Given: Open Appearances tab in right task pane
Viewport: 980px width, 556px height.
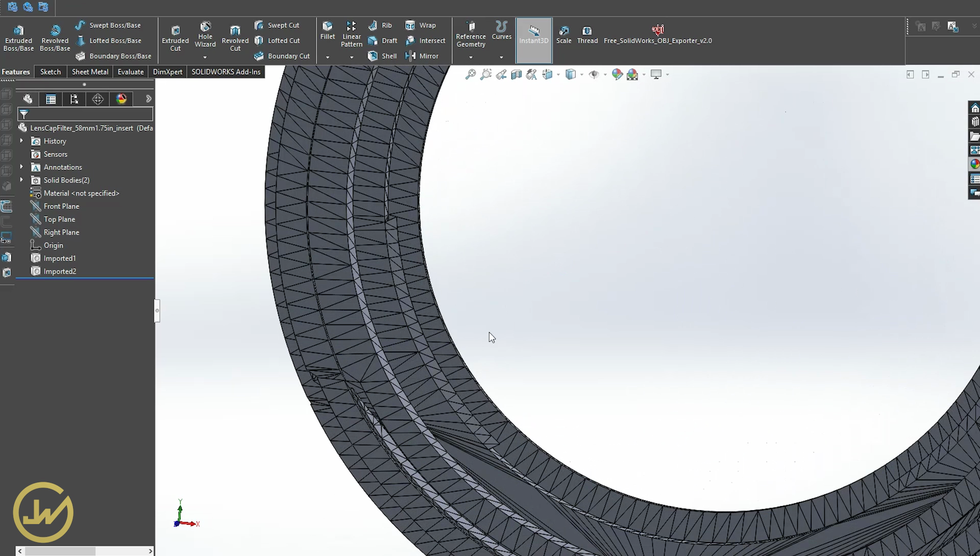Looking at the screenshot, I should click(x=974, y=164).
